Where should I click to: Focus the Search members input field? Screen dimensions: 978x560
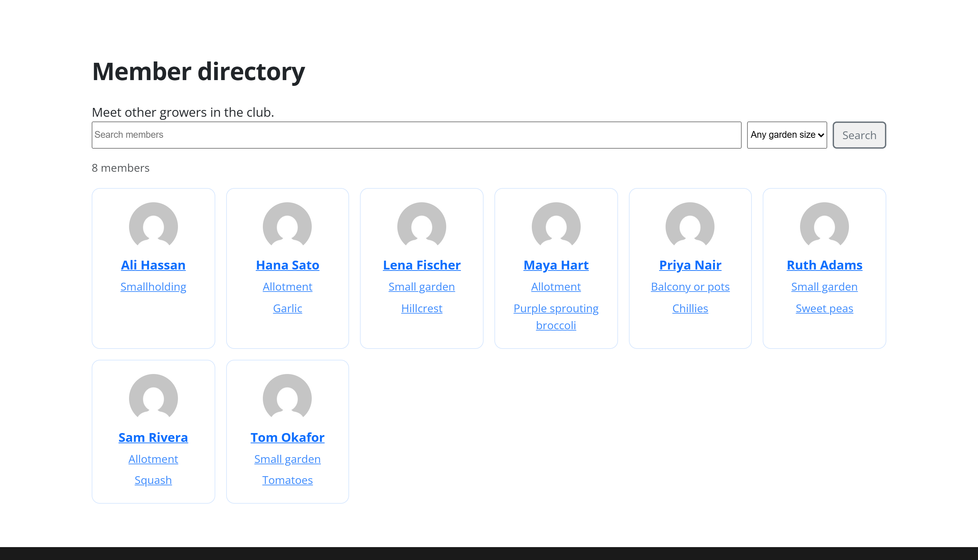(416, 135)
